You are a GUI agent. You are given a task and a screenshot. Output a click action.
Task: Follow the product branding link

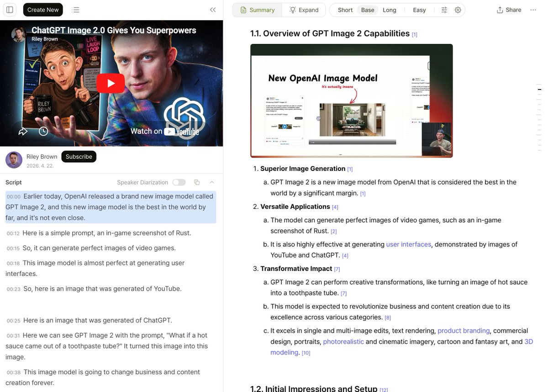click(x=464, y=331)
